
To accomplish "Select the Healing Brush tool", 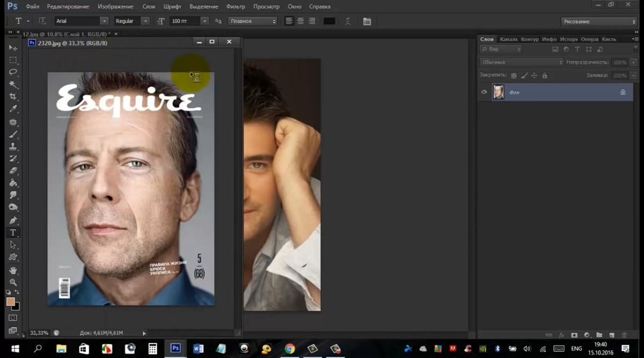I will pos(13,122).
